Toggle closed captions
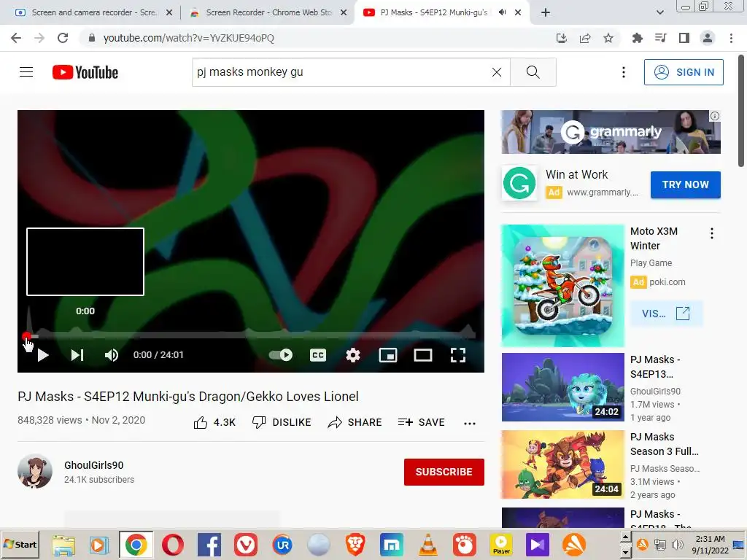Screen dimensions: 747x560 click(318, 355)
